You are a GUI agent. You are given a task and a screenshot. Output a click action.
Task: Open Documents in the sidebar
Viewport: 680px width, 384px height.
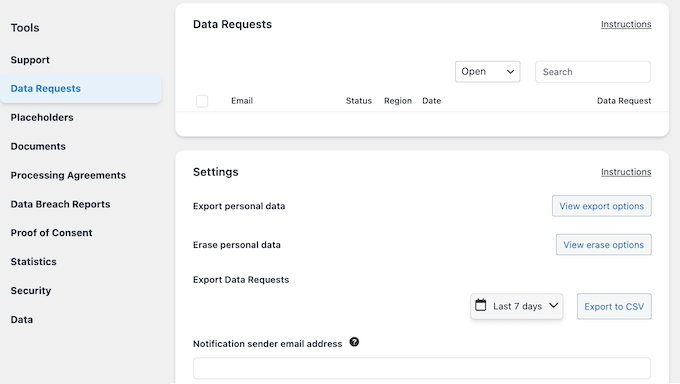coord(38,146)
